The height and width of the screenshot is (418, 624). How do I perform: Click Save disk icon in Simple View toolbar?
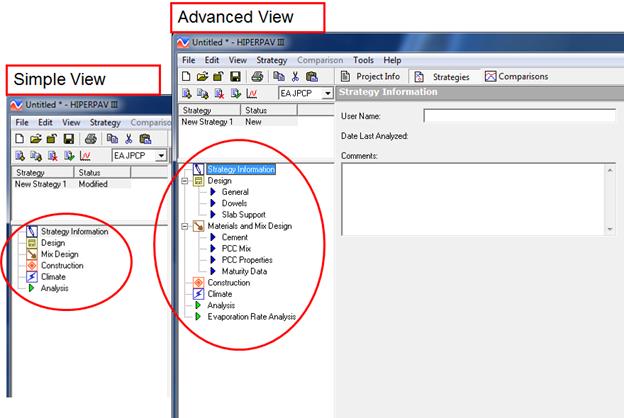pyautogui.click(x=68, y=139)
